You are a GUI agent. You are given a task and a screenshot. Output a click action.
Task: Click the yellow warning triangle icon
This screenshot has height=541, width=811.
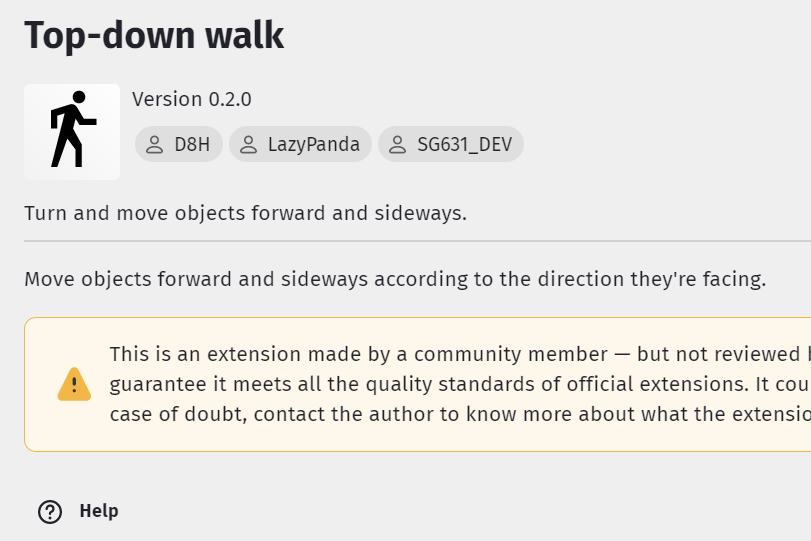pyautogui.click(x=74, y=384)
